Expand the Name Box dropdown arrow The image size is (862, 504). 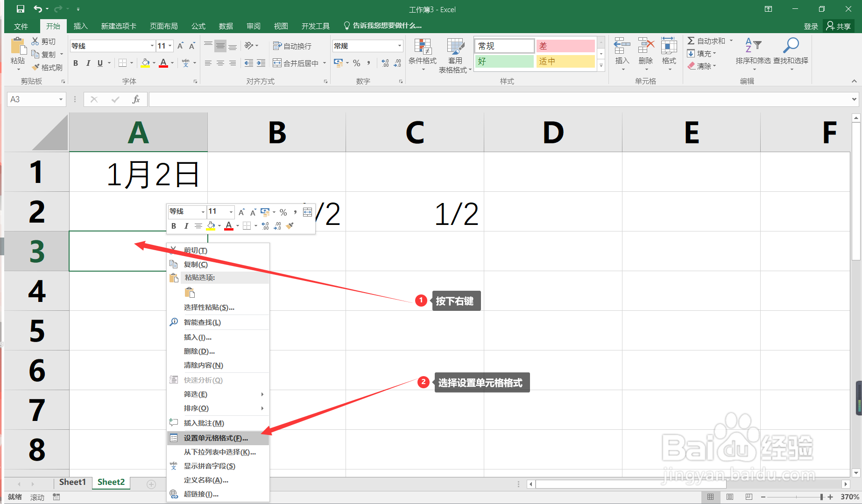coord(61,99)
